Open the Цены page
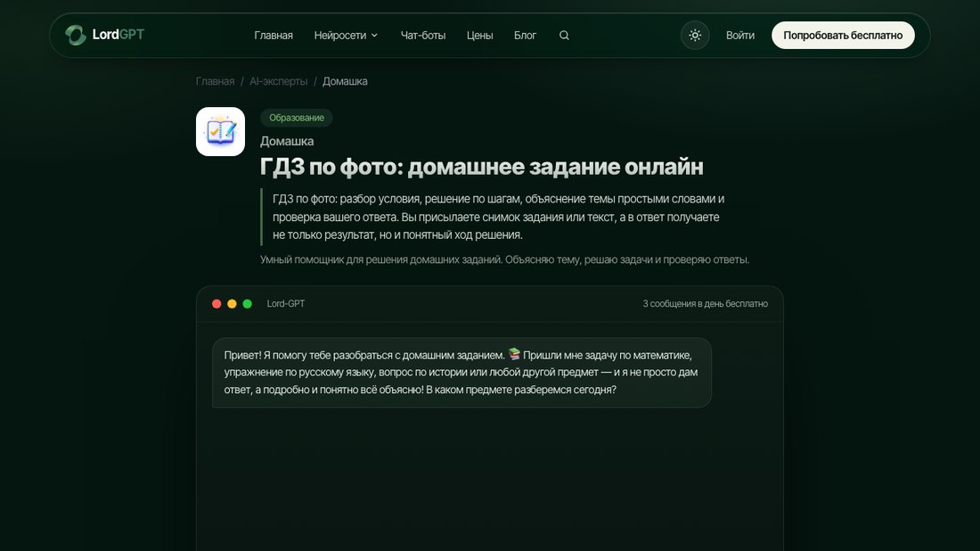 point(479,36)
